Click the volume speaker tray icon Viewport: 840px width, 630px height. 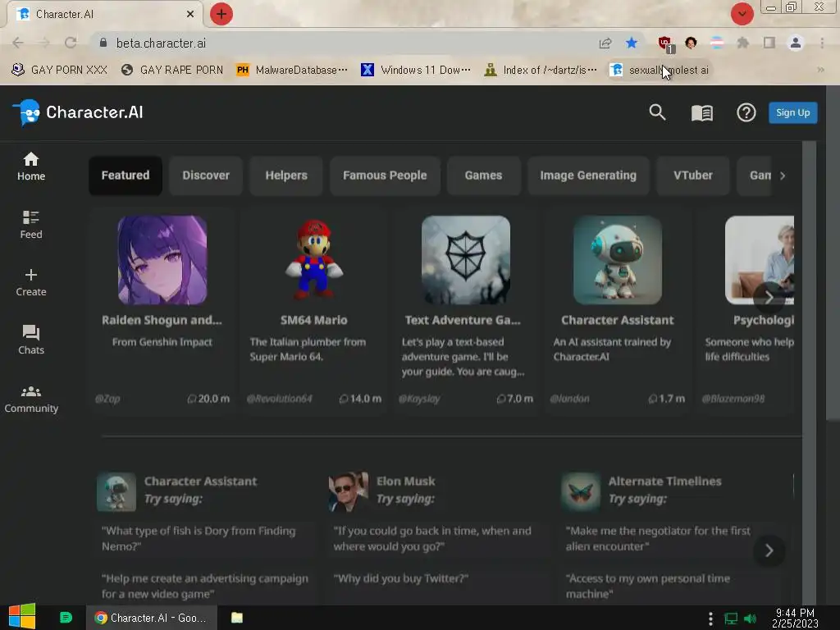point(750,619)
